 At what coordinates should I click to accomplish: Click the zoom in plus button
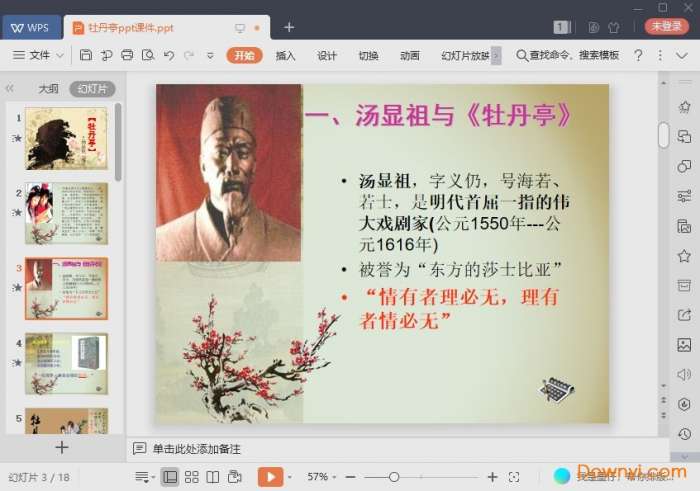[492, 477]
